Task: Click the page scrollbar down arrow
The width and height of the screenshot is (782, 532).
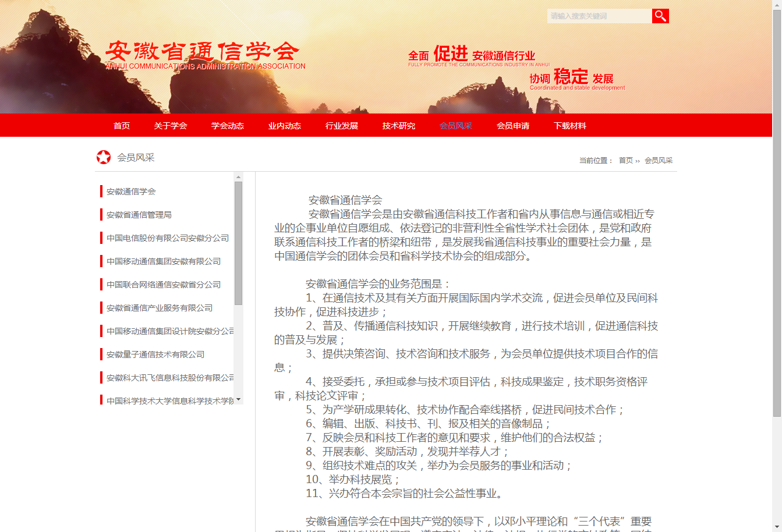Action: tap(777, 527)
